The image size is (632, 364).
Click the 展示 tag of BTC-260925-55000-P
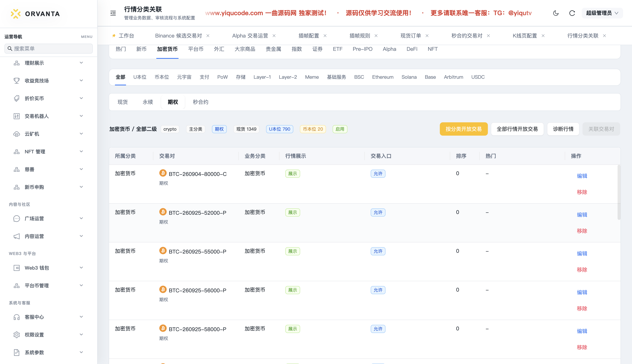pos(293,251)
